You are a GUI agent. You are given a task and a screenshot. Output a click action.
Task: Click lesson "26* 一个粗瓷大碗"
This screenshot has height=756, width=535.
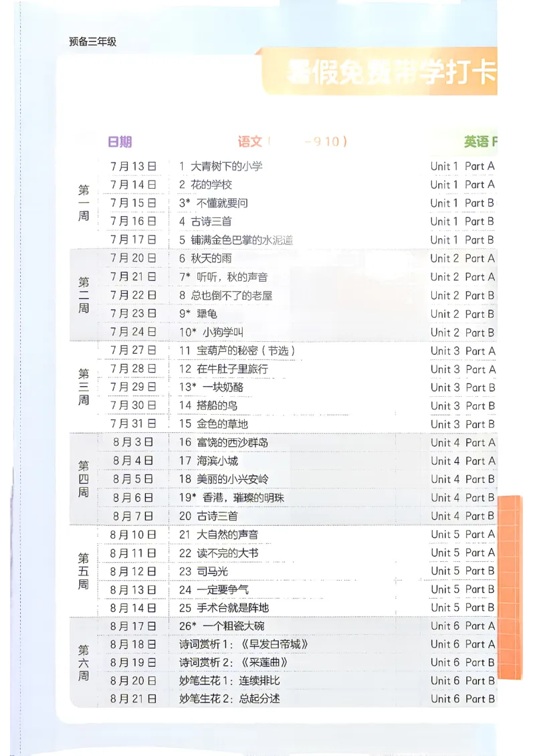(x=221, y=626)
